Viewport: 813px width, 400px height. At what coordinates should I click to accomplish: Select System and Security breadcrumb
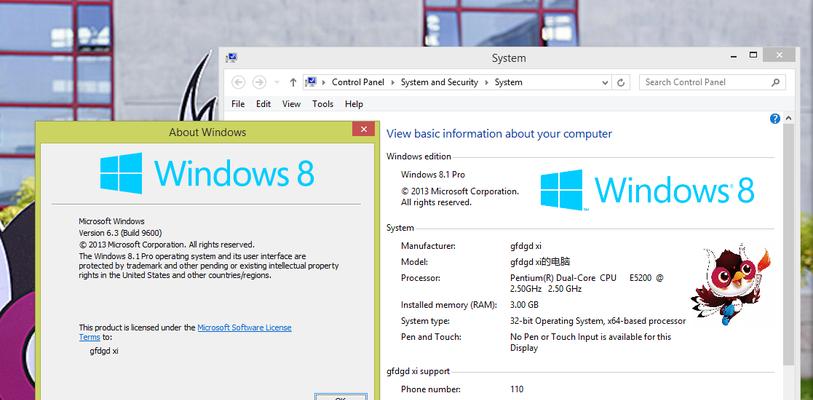click(x=439, y=82)
